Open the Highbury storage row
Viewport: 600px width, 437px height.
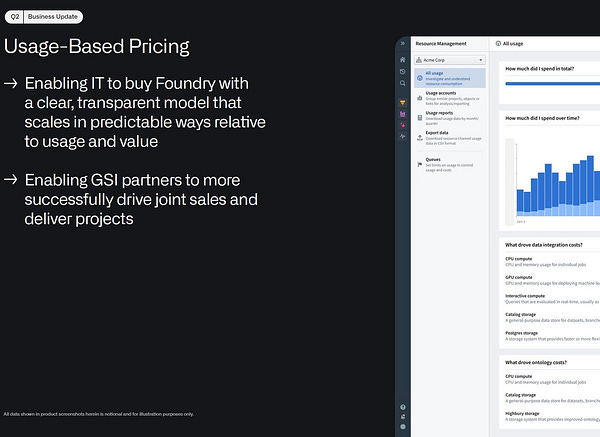(x=551, y=416)
